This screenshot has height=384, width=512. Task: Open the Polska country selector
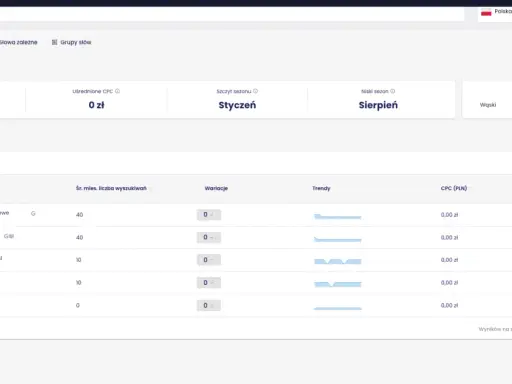coord(495,14)
